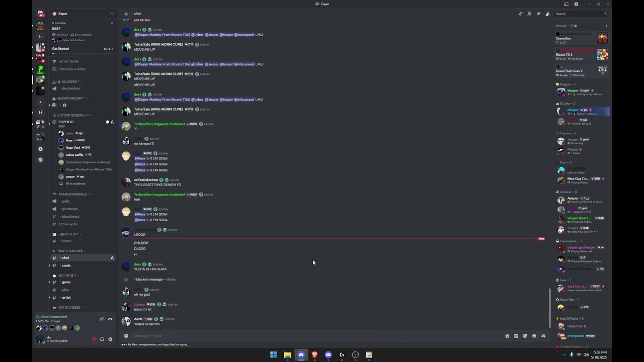Unmute the microphone in user panel
This screenshot has width=644, height=362.
tap(94, 339)
